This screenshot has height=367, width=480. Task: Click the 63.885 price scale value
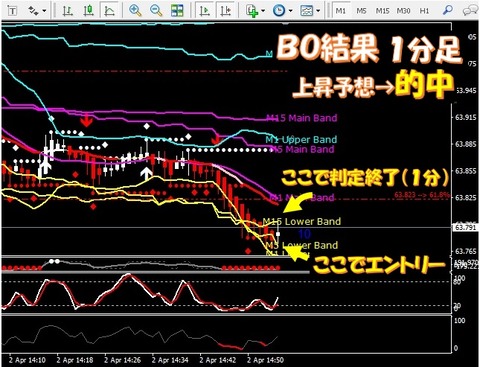[467, 144]
